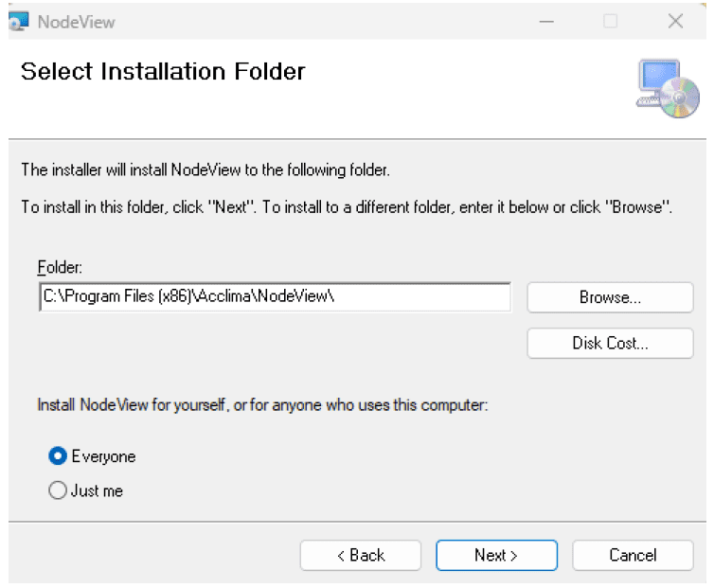Click the "Install NodeView for yourself" prompt text
The image size is (714, 588).
(x=262, y=404)
